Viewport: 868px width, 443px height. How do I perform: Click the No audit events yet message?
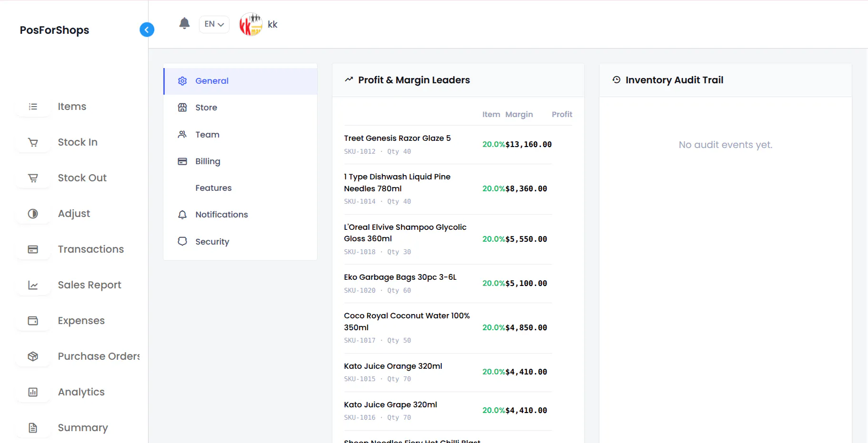coord(725,145)
